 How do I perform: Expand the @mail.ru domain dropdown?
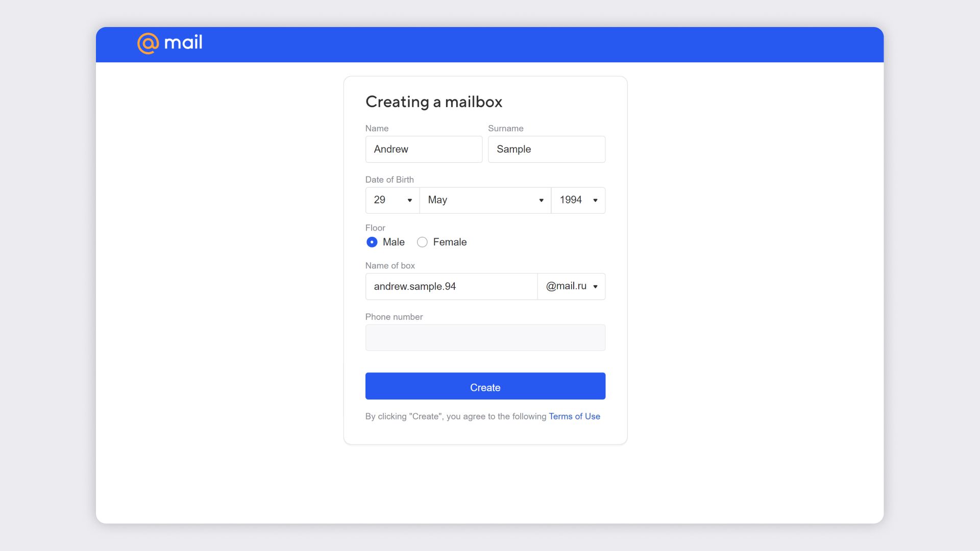[571, 286]
